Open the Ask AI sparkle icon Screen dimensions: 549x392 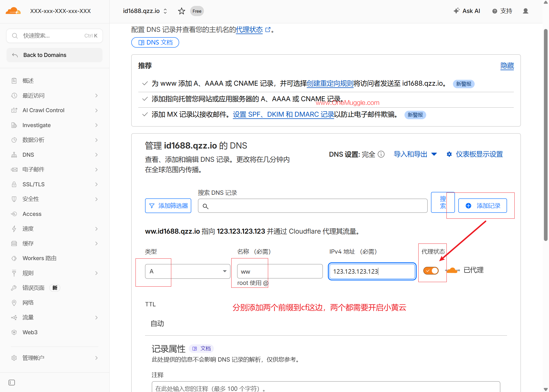[x=457, y=11]
